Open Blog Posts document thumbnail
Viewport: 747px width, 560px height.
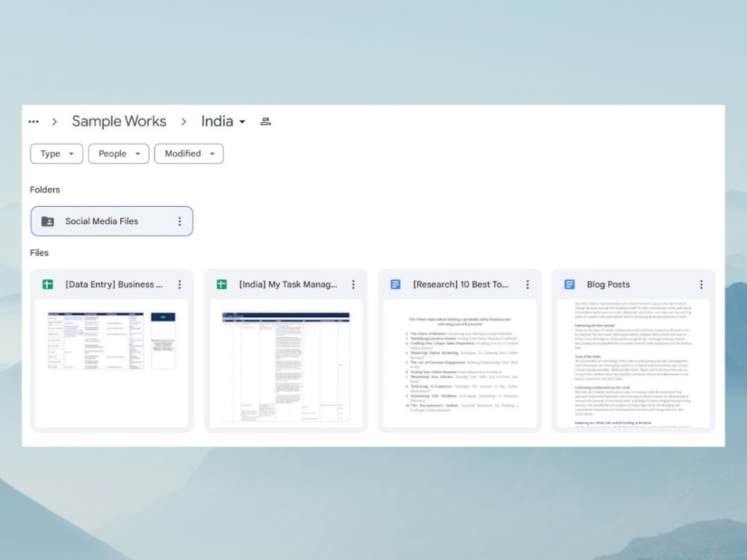pyautogui.click(x=633, y=364)
